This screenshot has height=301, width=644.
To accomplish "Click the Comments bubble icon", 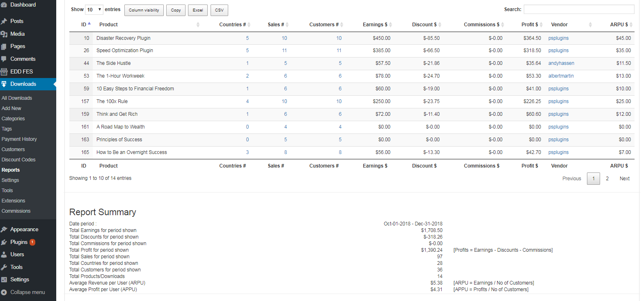I will tap(4, 59).
